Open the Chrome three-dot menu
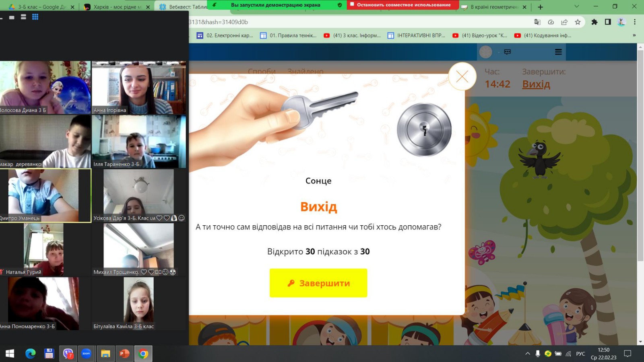644x362 pixels. [x=635, y=22]
